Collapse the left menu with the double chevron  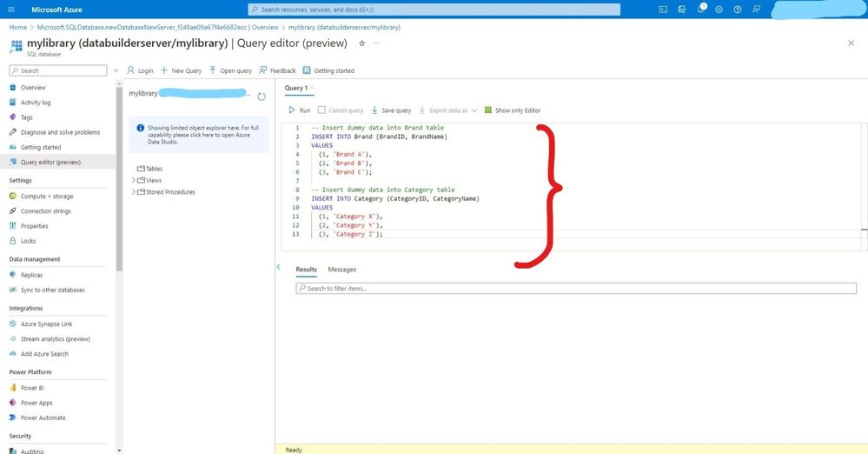pos(116,70)
